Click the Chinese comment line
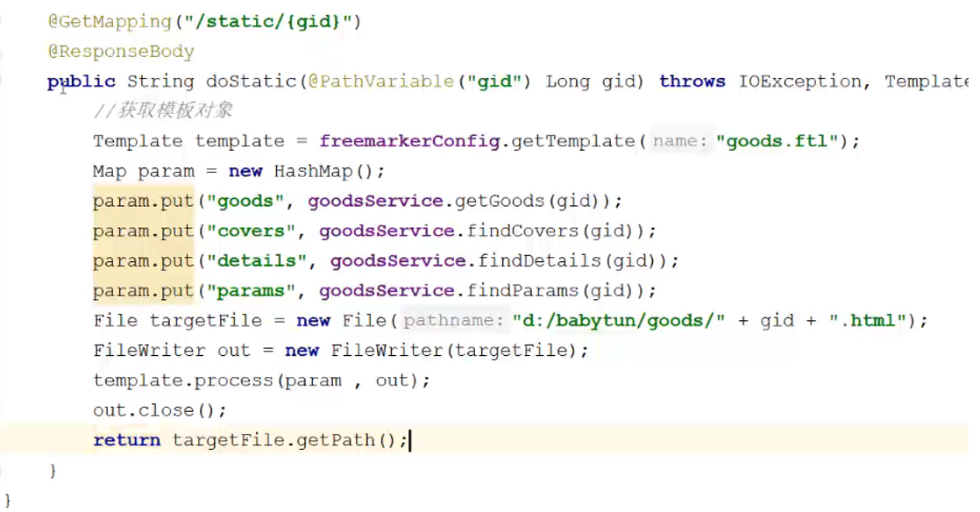 [x=162, y=110]
